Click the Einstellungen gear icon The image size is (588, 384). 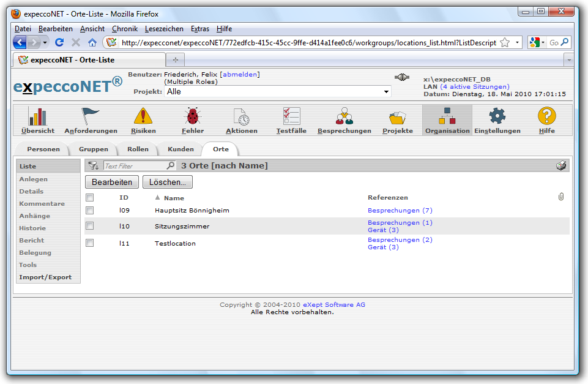(497, 117)
